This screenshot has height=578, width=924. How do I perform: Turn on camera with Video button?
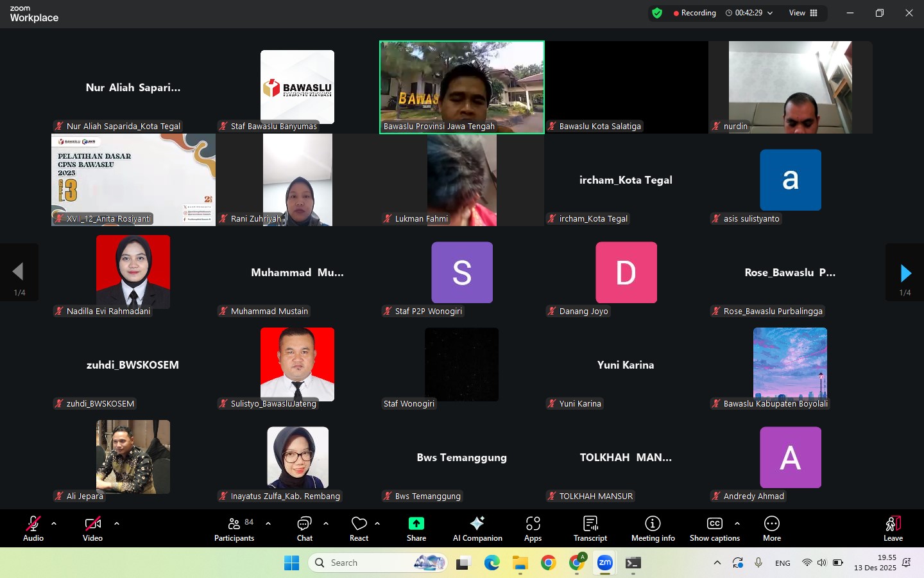(92, 529)
